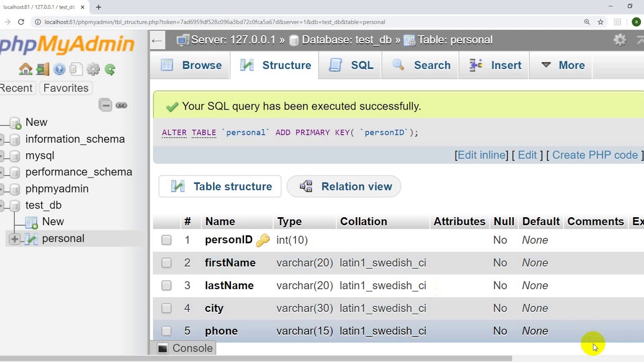Select checkbox for phone row
Screen dimensions: 644x362
coord(167,331)
